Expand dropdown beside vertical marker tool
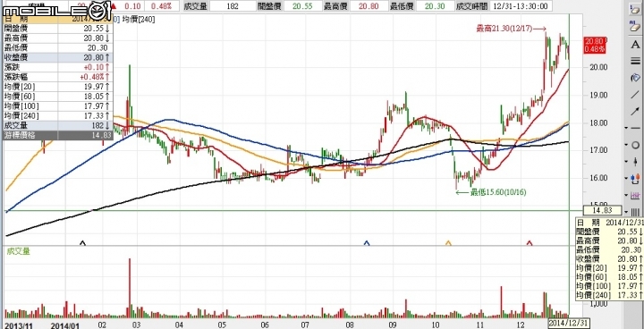Viewport: 644px width, 329px height. pyautogui.click(x=626, y=162)
